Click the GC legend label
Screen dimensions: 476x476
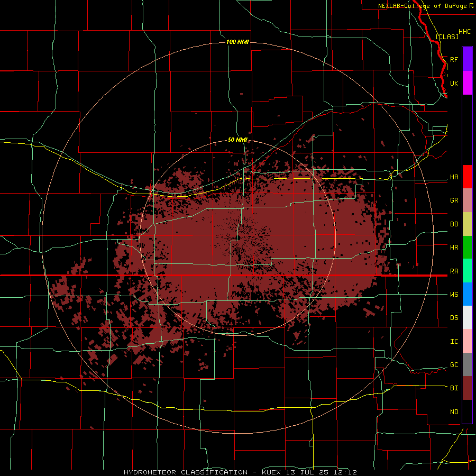[454, 364]
